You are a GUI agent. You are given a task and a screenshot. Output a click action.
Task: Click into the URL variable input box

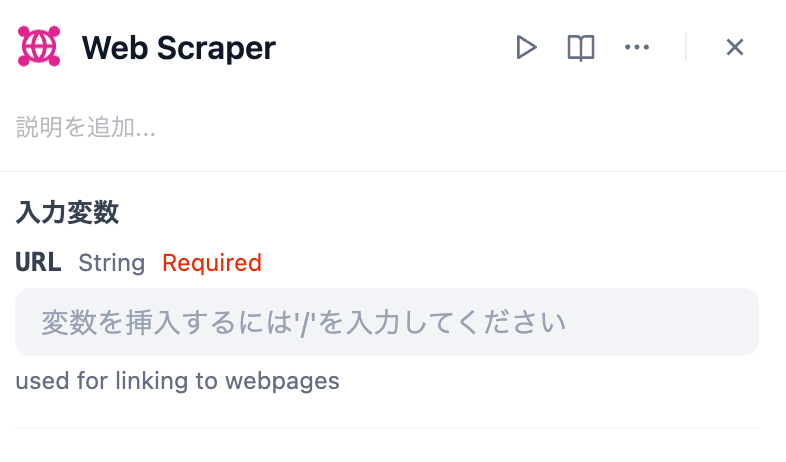pyautogui.click(x=386, y=322)
